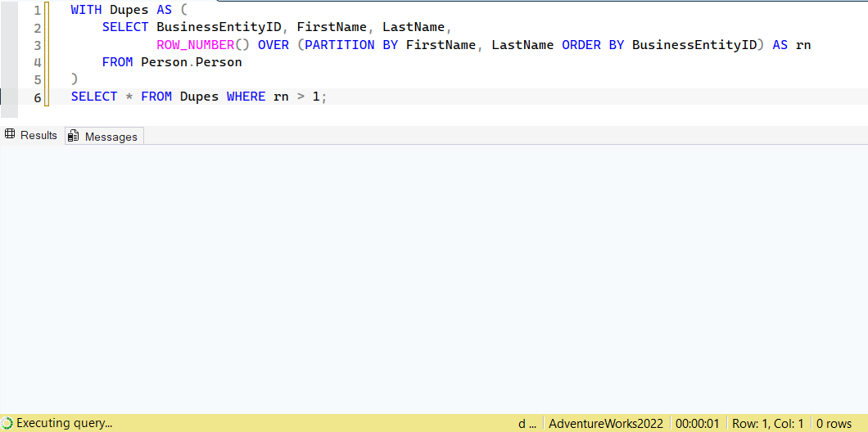Click the PARTITION keyword on line 3
Viewport: 868px width, 432px height.
click(x=340, y=45)
